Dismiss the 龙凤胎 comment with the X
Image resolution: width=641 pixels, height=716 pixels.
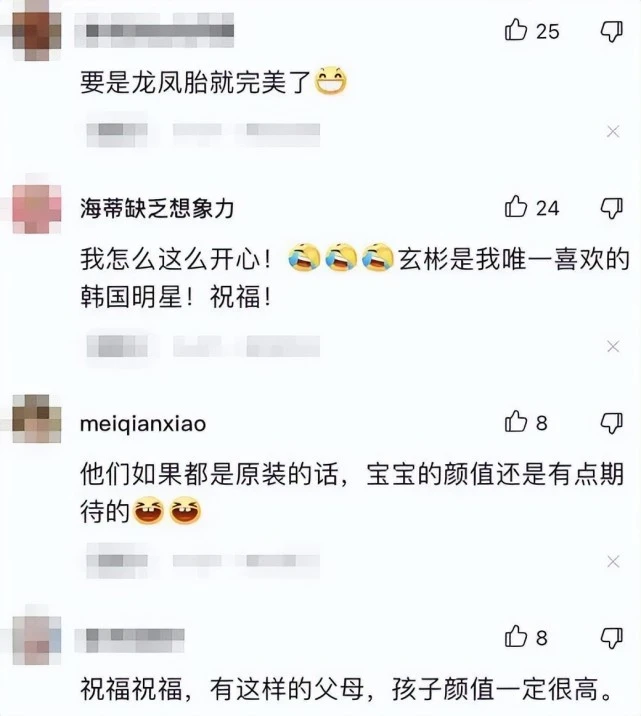click(x=613, y=132)
